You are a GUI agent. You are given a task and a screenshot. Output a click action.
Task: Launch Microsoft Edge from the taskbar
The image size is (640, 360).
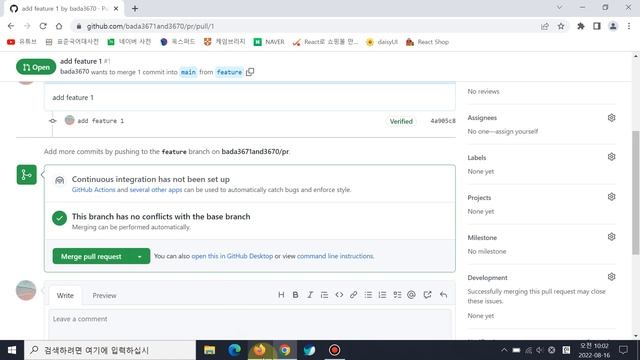click(x=235, y=350)
